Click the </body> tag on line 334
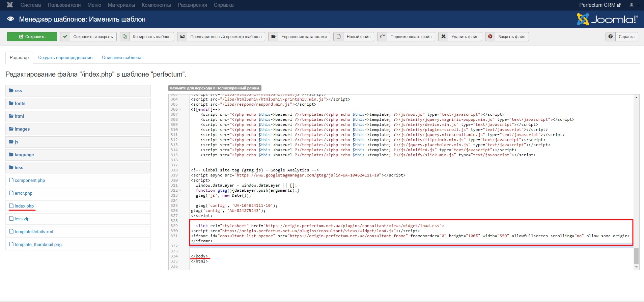This screenshot has width=644, height=302. (199, 256)
